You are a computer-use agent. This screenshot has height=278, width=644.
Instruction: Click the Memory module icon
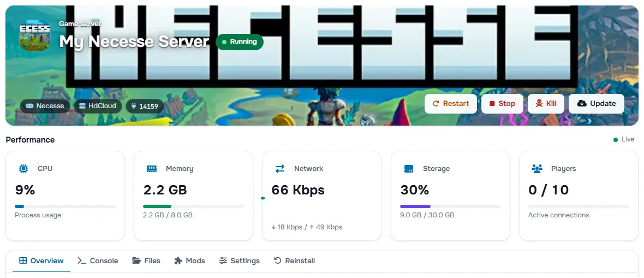tap(152, 169)
